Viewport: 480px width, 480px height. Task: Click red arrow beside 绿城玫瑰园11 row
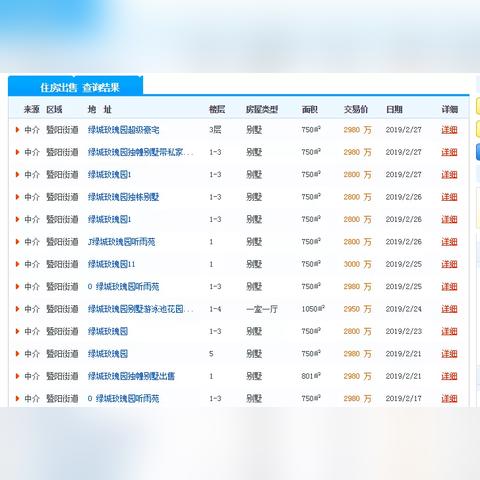click(x=18, y=264)
